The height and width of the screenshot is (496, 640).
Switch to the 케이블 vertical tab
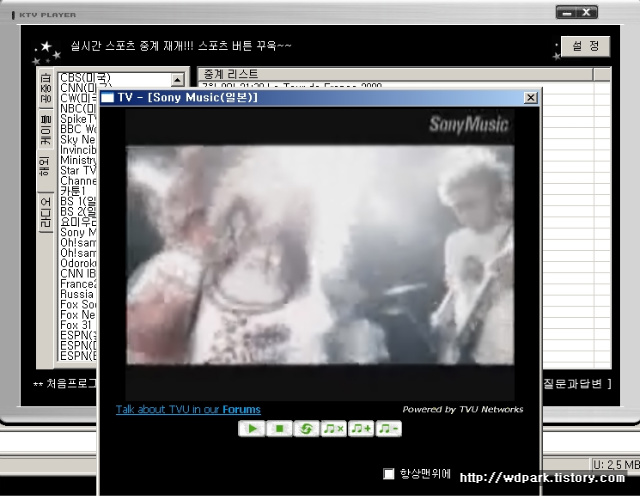tap(46, 130)
